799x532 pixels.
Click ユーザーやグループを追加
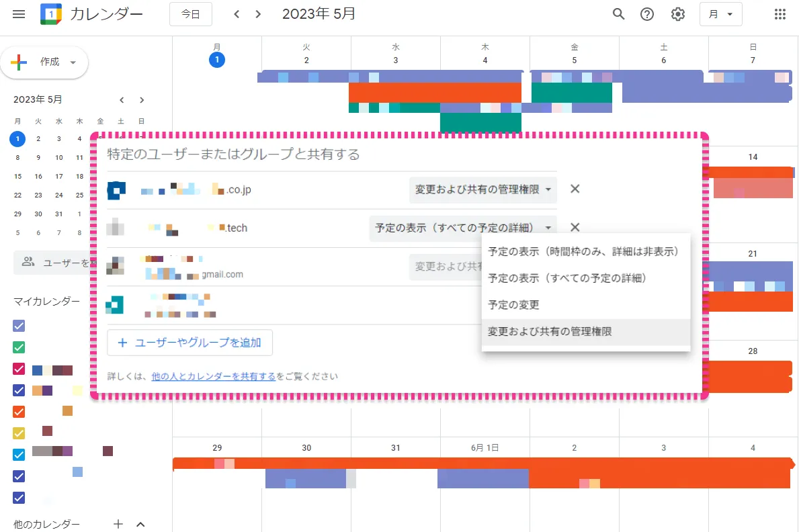(x=190, y=343)
